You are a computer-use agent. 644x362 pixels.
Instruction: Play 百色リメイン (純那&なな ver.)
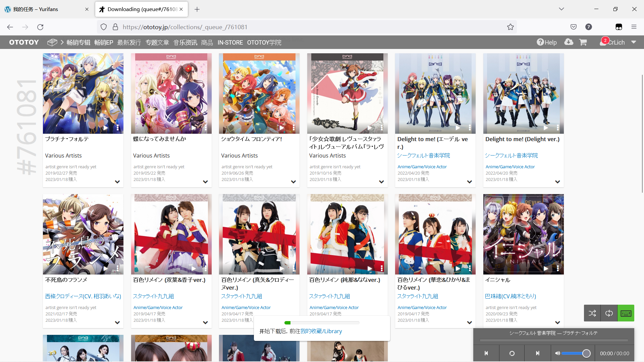(370, 268)
